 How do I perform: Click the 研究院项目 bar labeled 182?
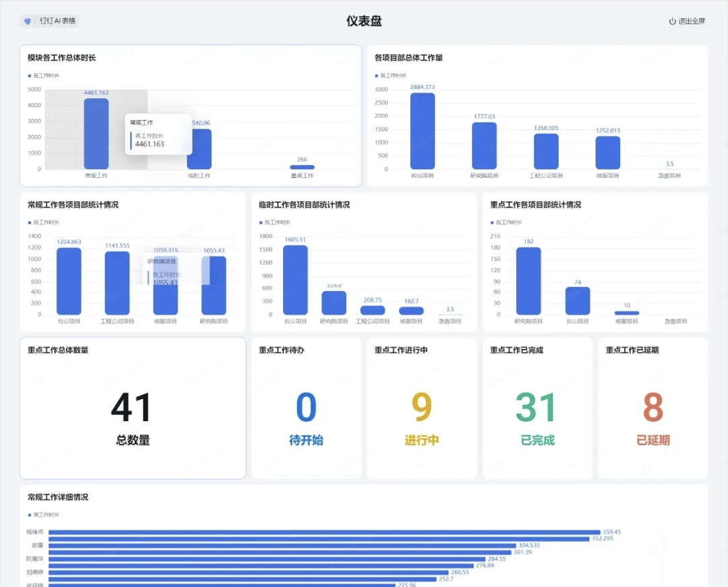(x=528, y=281)
